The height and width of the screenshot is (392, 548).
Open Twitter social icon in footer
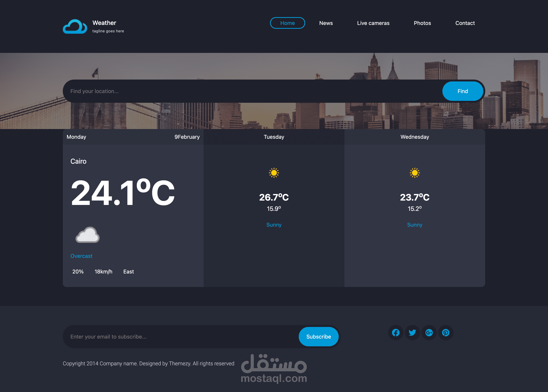coord(412,332)
